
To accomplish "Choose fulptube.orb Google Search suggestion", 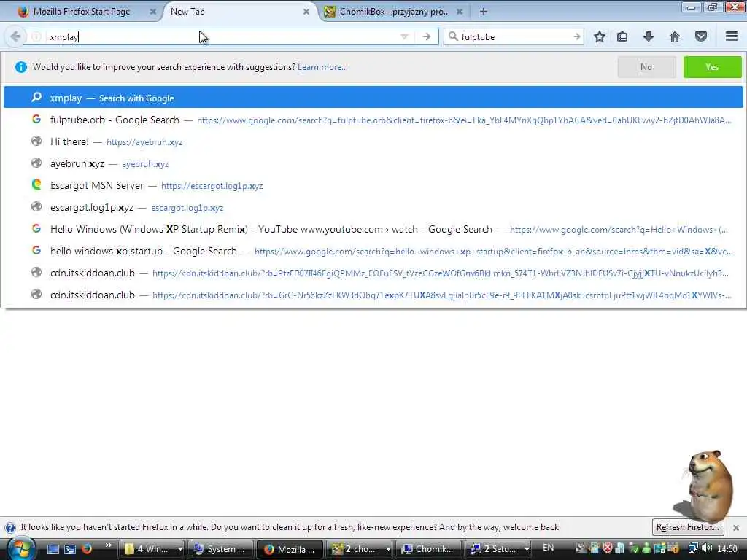I will 373,120.
